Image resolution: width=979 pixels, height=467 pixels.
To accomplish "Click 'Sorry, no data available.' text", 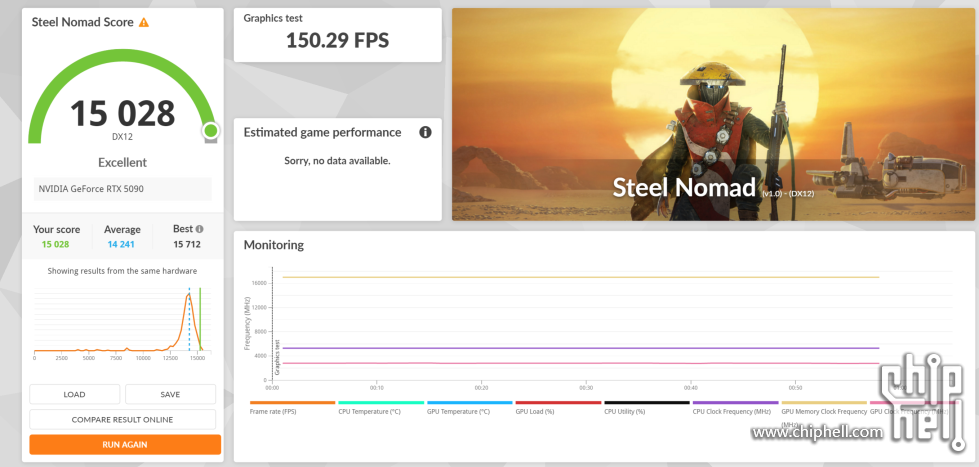I will coord(337,160).
